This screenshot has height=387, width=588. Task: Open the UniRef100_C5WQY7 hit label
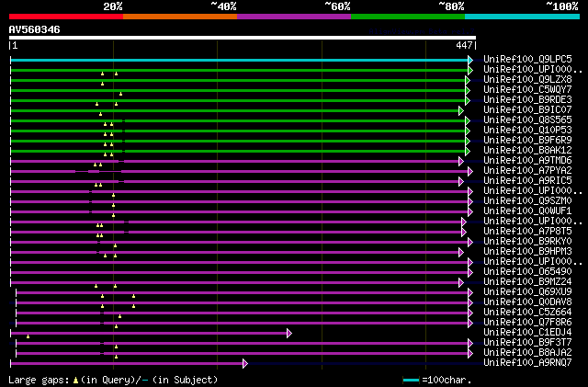pos(527,90)
